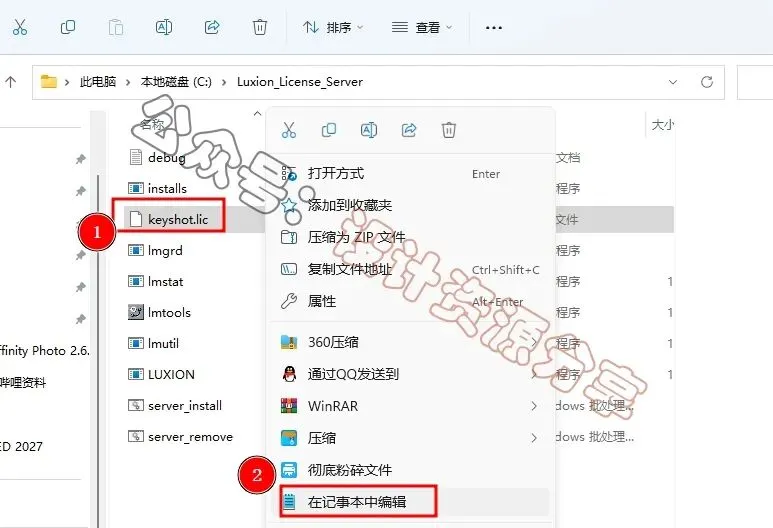Screen dimensions: 773x528
Task: Click the up-arrow navigate to parent folder
Action: tap(10, 82)
